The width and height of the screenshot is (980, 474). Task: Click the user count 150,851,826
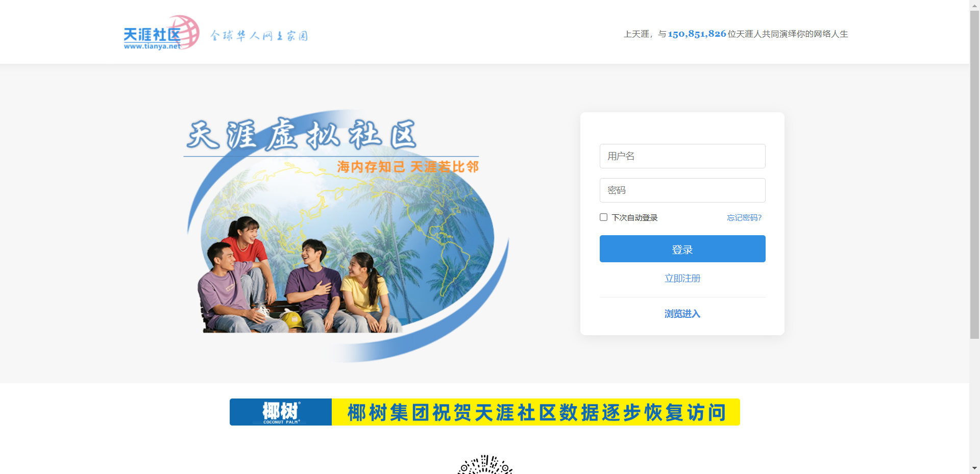pyautogui.click(x=697, y=34)
